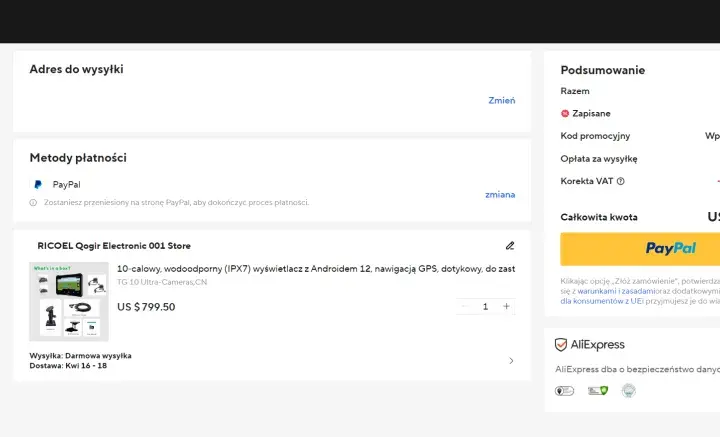Click the price US $799.50

coord(146,307)
